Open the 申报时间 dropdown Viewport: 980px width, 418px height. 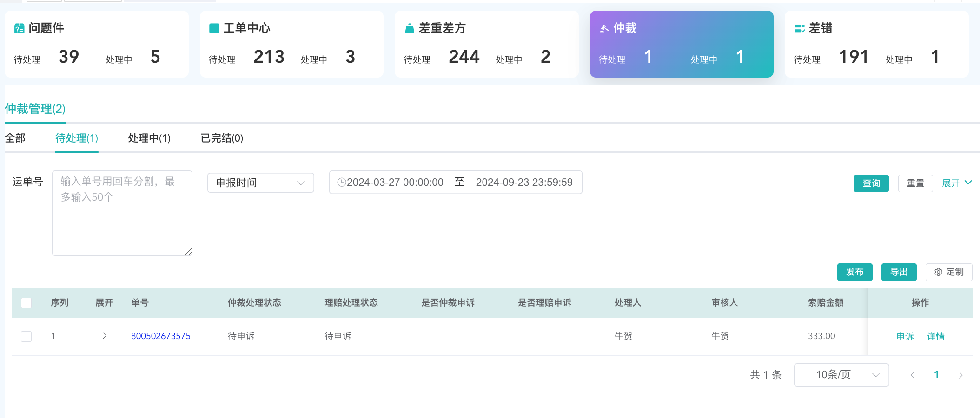pos(261,183)
